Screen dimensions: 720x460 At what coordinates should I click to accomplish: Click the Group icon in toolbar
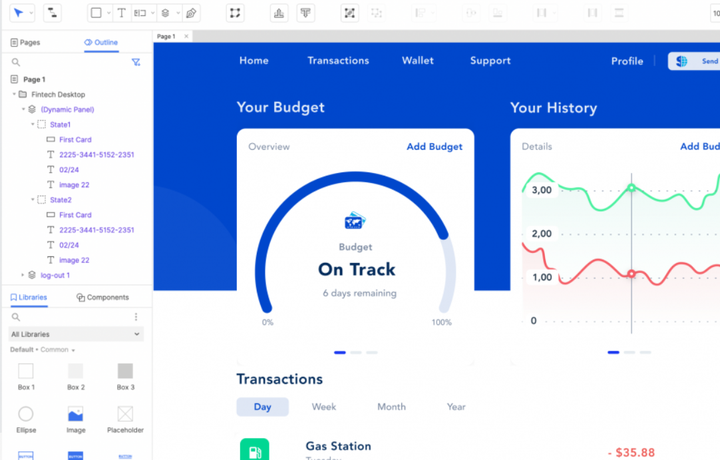point(349,13)
